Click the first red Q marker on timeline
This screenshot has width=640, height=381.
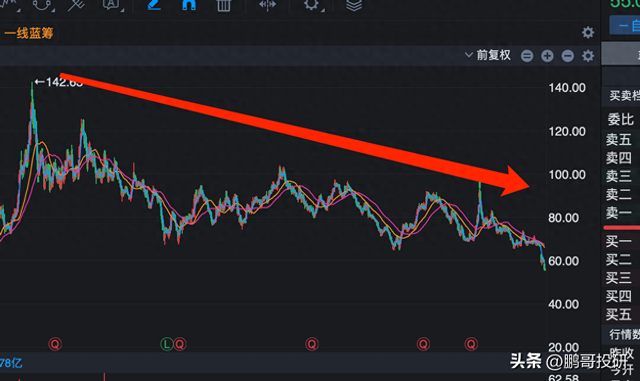tap(55, 344)
